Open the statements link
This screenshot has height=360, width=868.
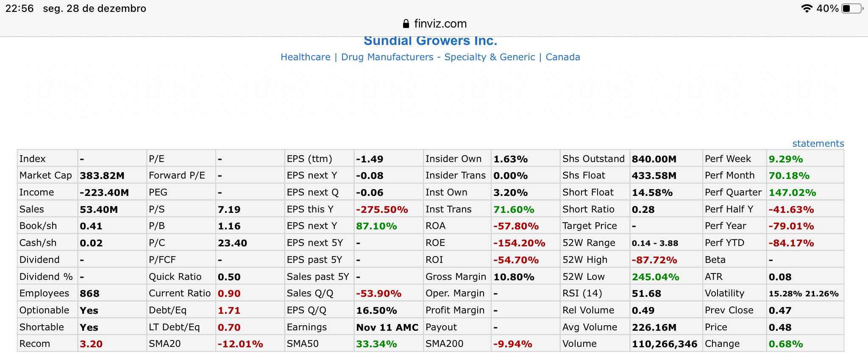[x=818, y=144]
